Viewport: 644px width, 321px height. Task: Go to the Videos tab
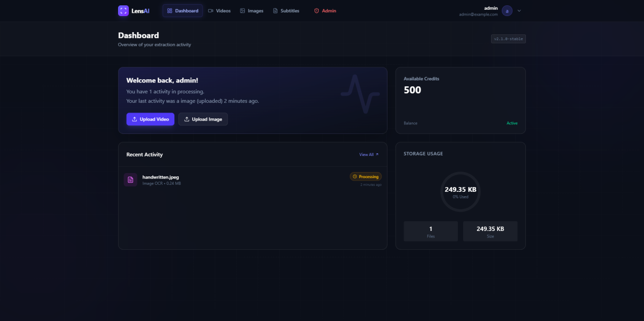[219, 11]
